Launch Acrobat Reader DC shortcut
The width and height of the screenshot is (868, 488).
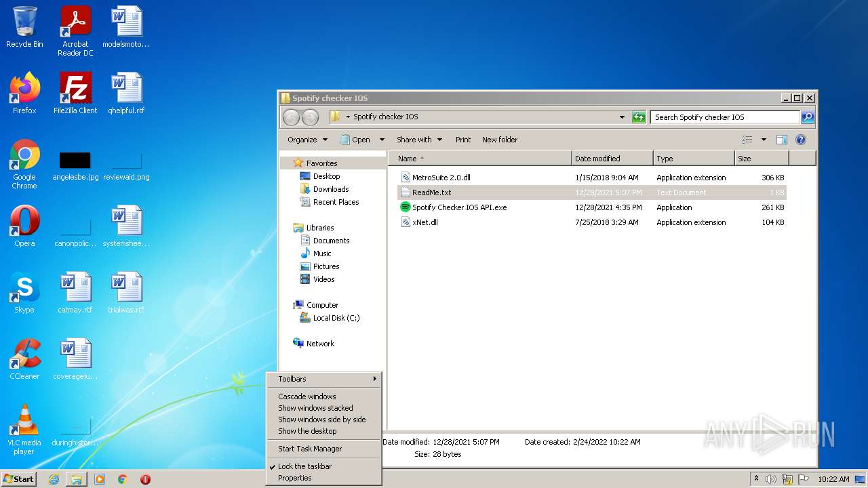tap(75, 31)
